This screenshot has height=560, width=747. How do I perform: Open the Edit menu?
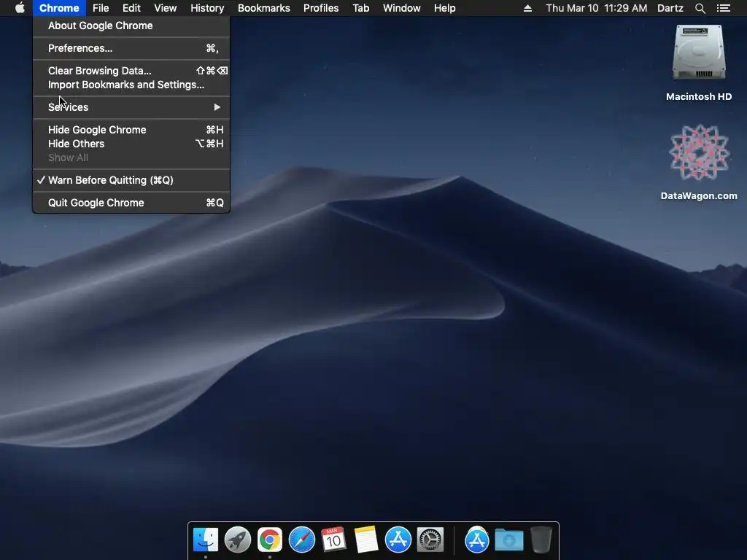point(131,8)
